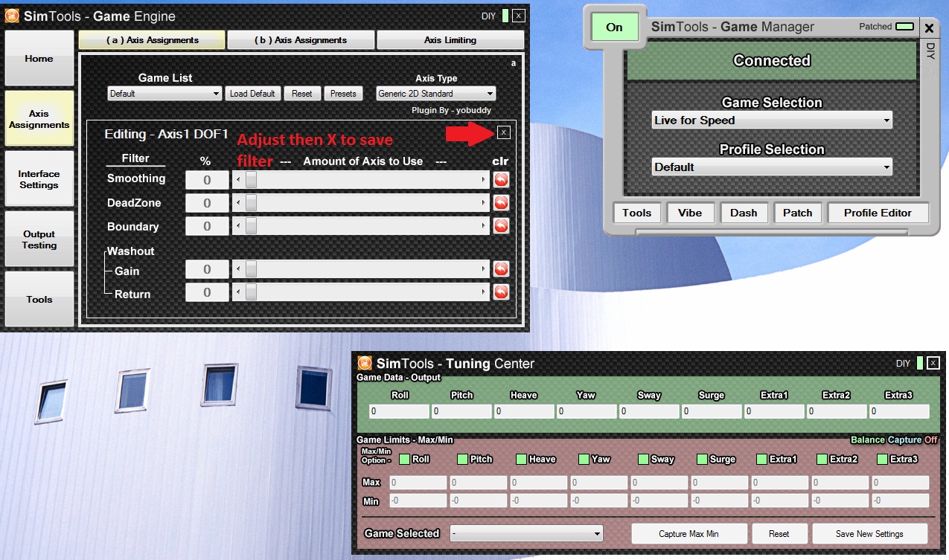Open the Game List dropdown
949x560 pixels.
tap(164, 94)
